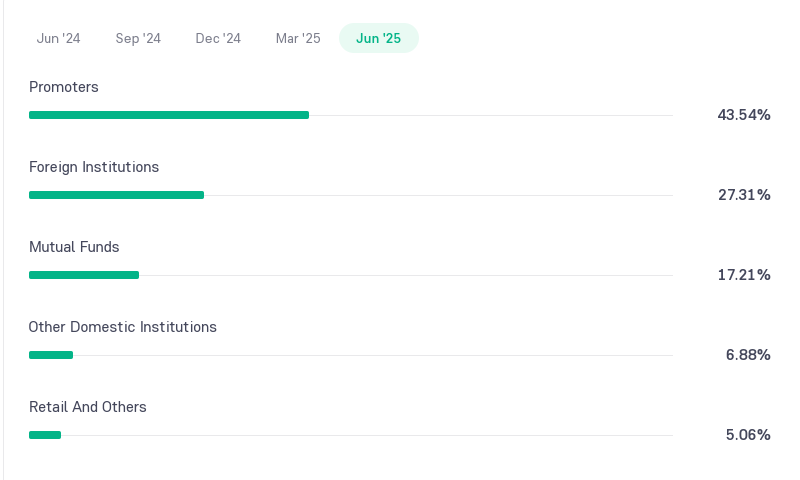This screenshot has height=480, width=800.
Task: Click the Promoters label
Action: (64, 87)
